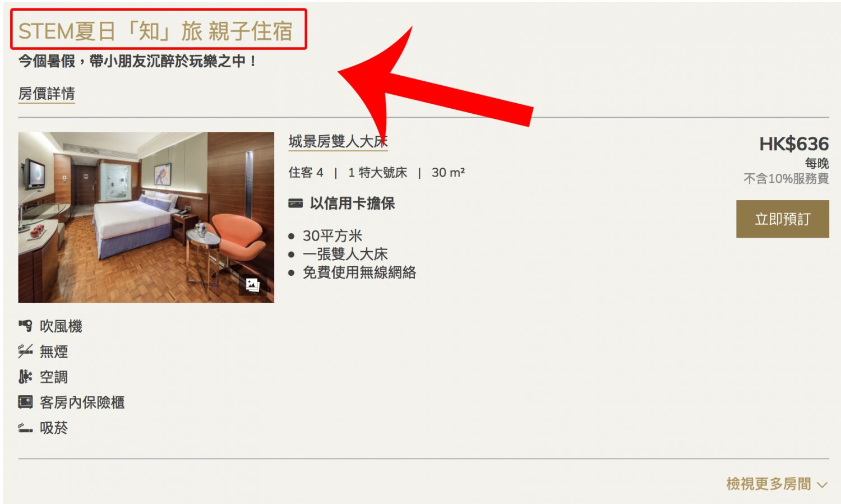Click the hair dryer amenity icon
The height and width of the screenshot is (504, 841).
[x=25, y=326]
